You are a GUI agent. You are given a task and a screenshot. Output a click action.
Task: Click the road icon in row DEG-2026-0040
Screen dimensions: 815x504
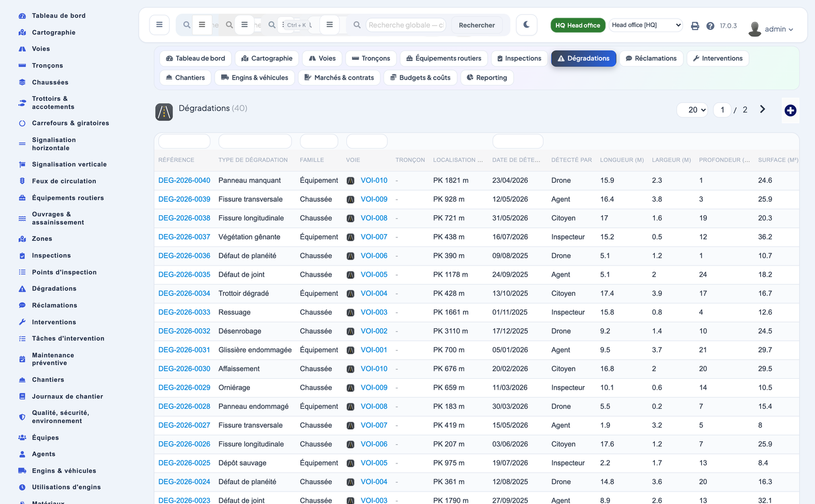click(x=350, y=181)
